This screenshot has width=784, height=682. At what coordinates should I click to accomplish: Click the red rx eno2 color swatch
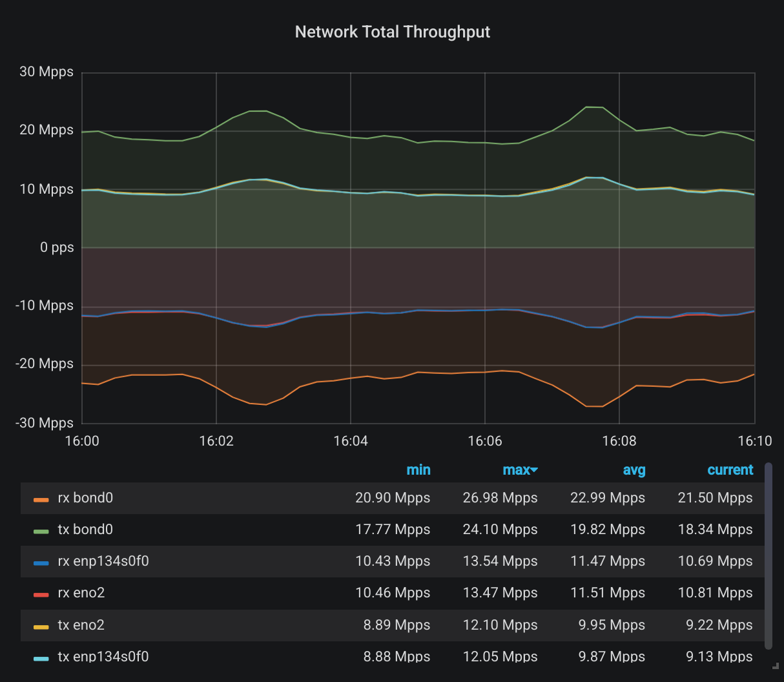(41, 594)
